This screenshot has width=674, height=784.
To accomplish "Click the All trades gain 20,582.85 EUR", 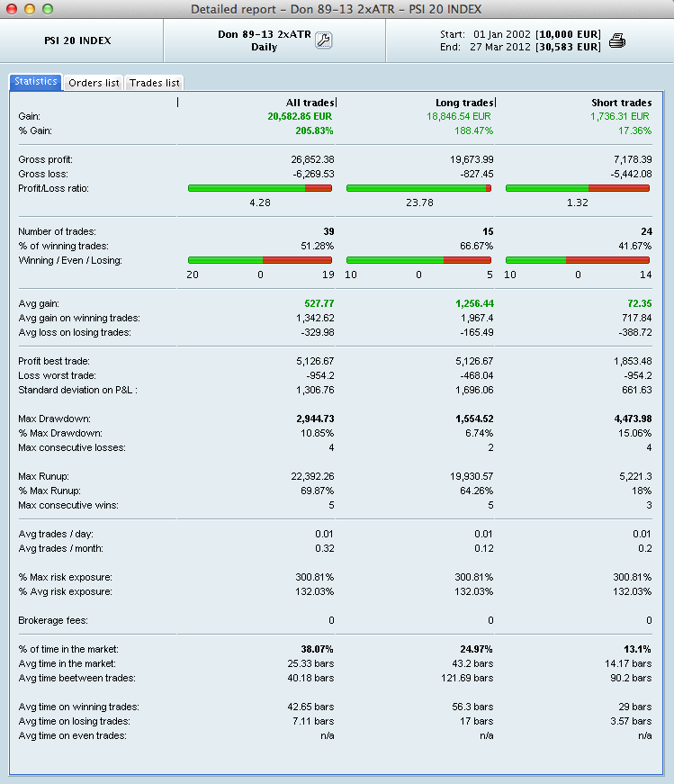I will point(300,116).
